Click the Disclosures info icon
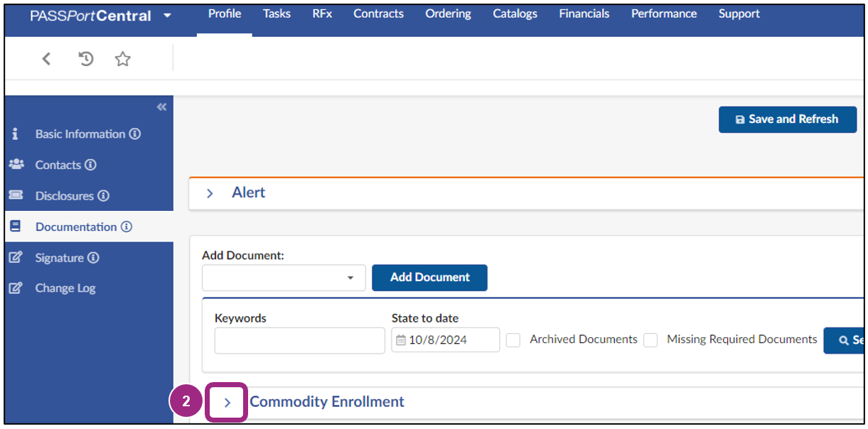868x429 pixels. 104,195
